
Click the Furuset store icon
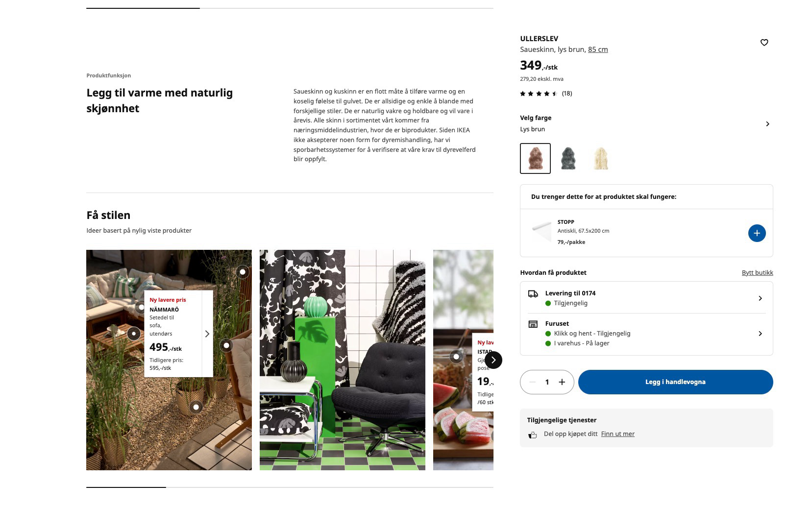pyautogui.click(x=533, y=324)
